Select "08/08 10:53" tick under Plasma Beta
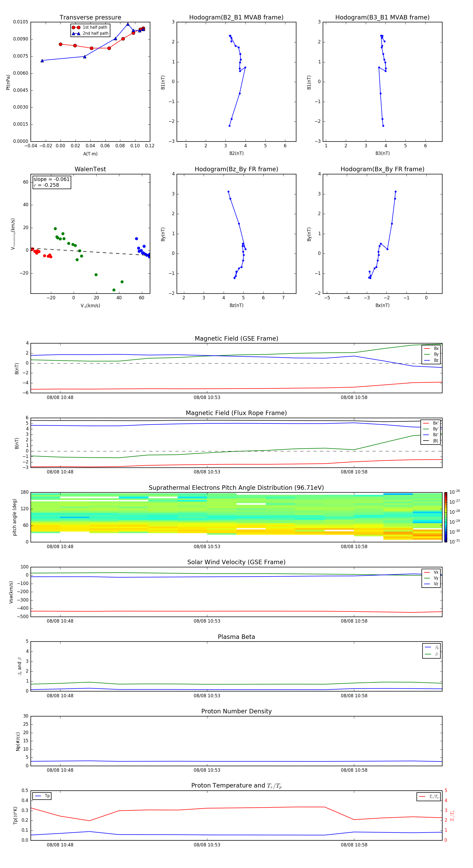 pyautogui.click(x=207, y=696)
